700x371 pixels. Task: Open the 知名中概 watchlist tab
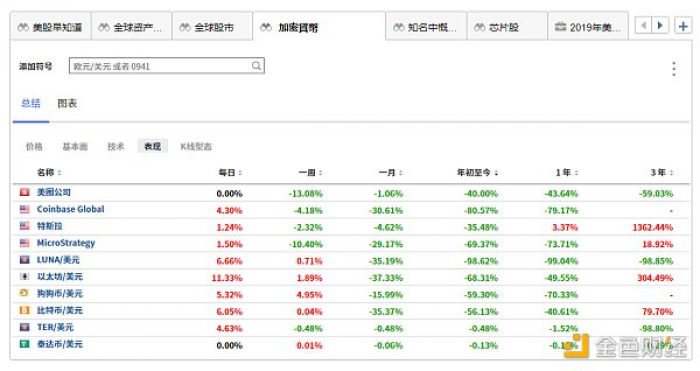[426, 27]
